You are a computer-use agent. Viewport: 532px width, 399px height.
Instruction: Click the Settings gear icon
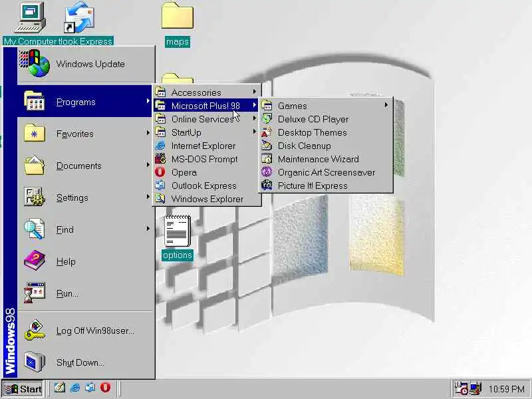[x=35, y=197]
